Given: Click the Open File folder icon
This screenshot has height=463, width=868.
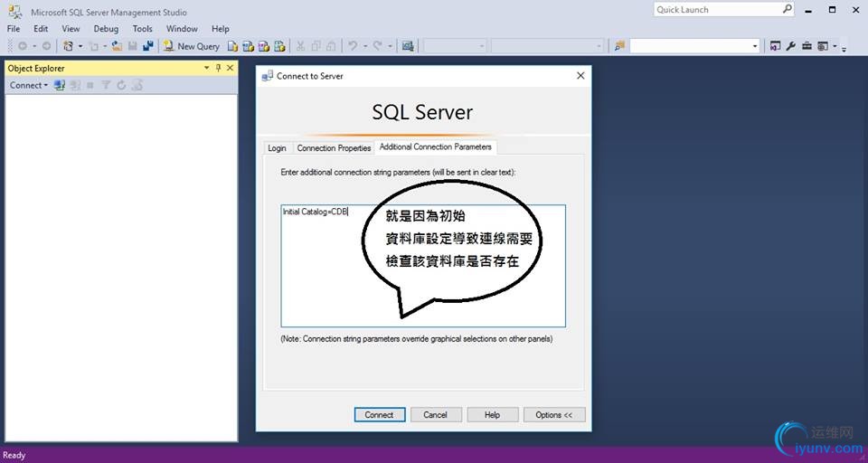Looking at the screenshot, I should [117, 46].
